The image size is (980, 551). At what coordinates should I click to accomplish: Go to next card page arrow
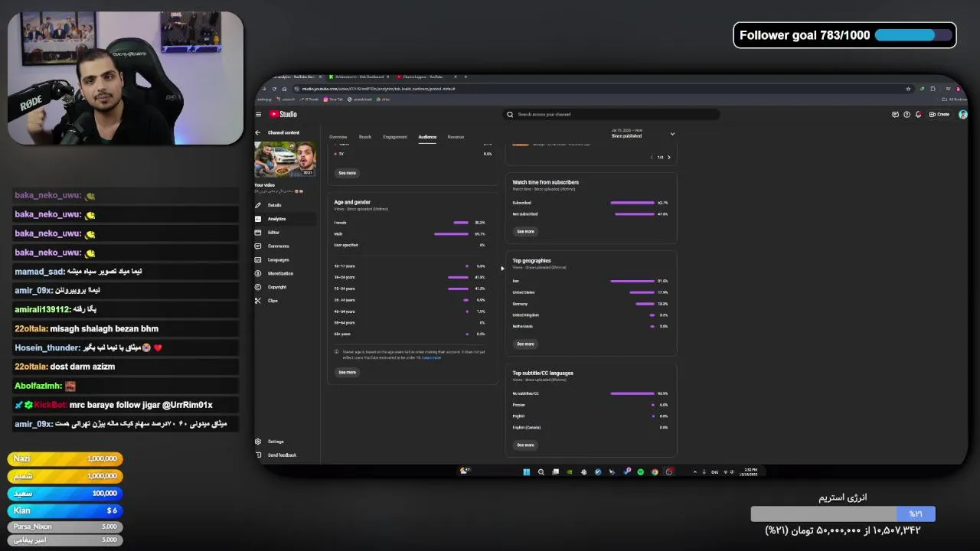click(668, 158)
